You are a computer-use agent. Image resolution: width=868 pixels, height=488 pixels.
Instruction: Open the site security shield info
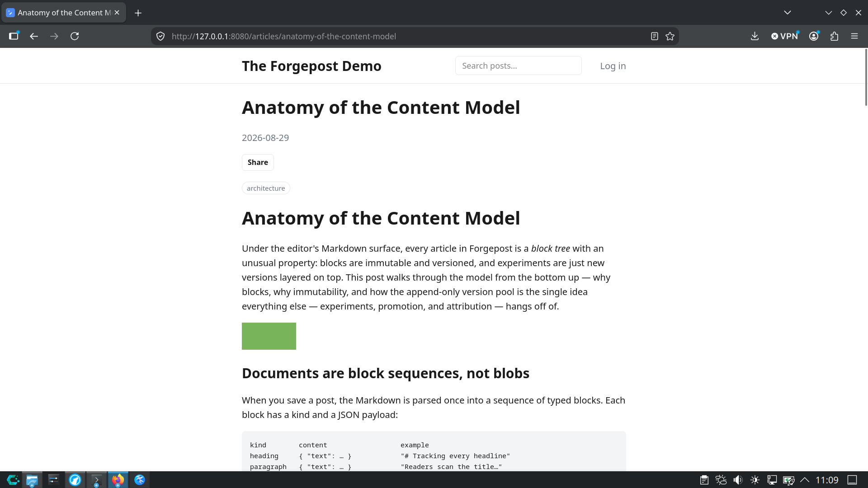pos(160,36)
